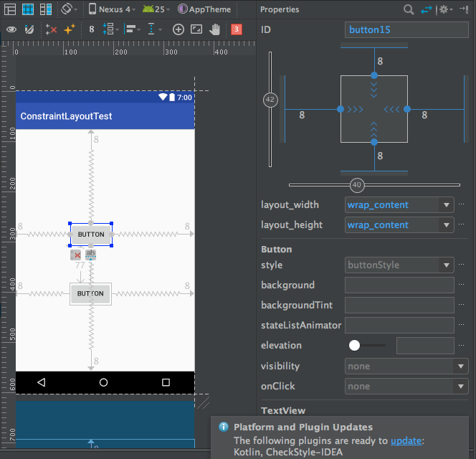Open ellipsis next to background
Image resolution: width=476 pixels, height=459 pixels.
point(461,285)
